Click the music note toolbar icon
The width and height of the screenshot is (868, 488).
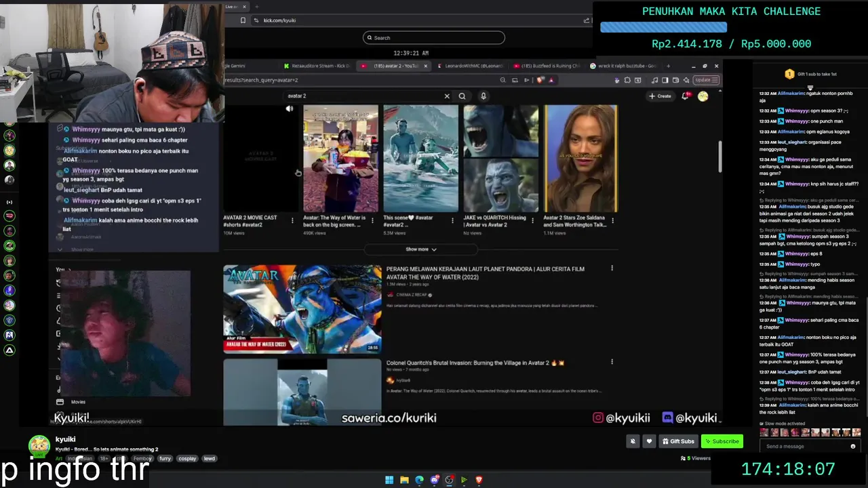[x=654, y=80]
